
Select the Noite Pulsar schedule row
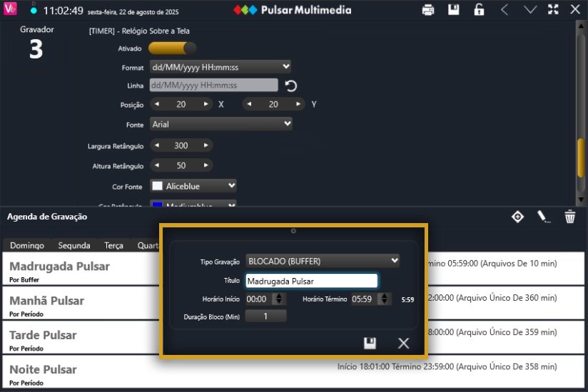pos(293,372)
